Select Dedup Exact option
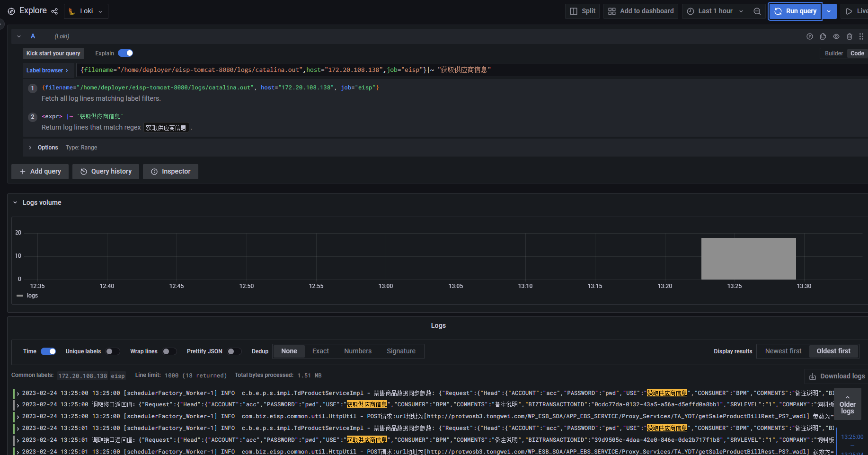Image resolution: width=868 pixels, height=455 pixels. coord(320,351)
